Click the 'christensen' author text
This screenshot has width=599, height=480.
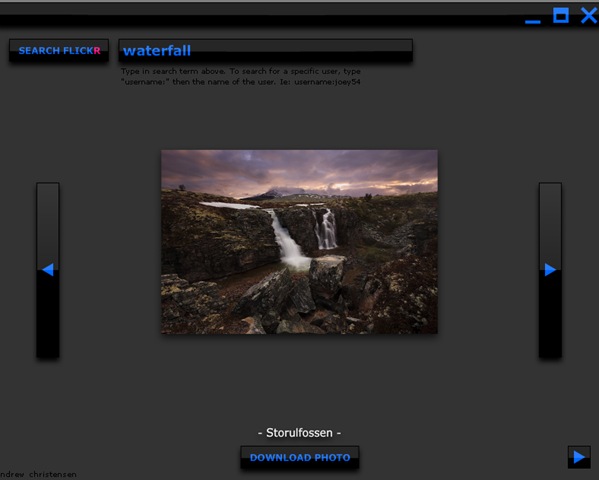click(x=53, y=474)
